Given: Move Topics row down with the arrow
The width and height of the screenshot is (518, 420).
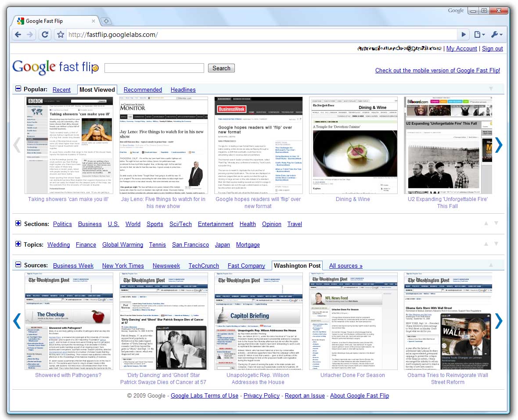Looking at the screenshot, I should [x=496, y=244].
